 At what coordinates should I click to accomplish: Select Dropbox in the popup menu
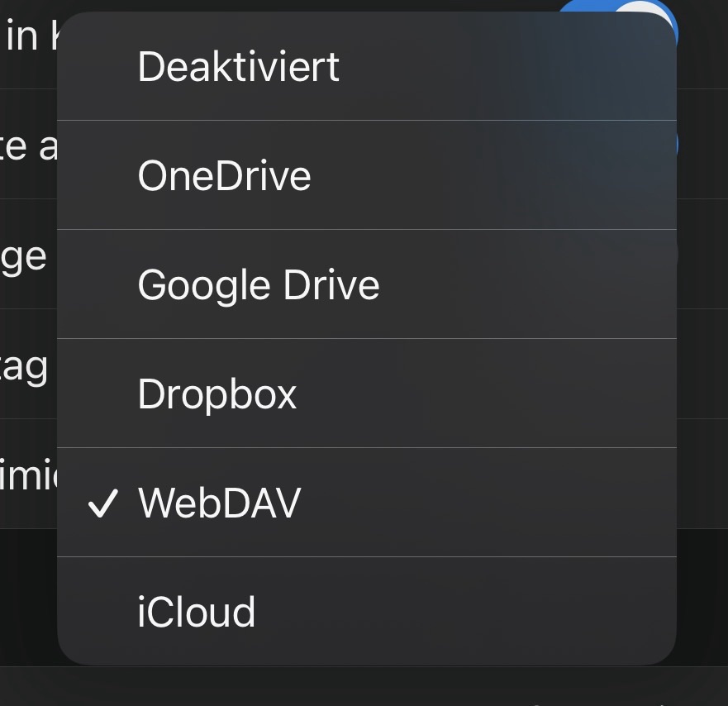216,394
